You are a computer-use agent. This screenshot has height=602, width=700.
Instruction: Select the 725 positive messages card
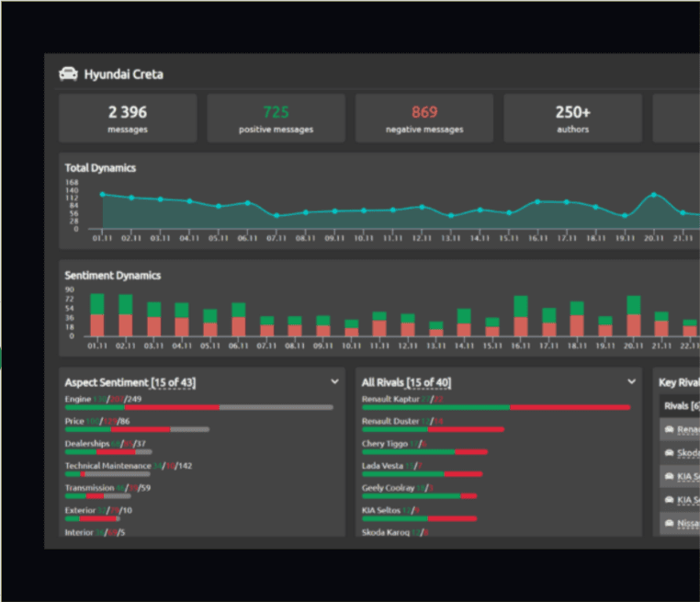tap(276, 119)
